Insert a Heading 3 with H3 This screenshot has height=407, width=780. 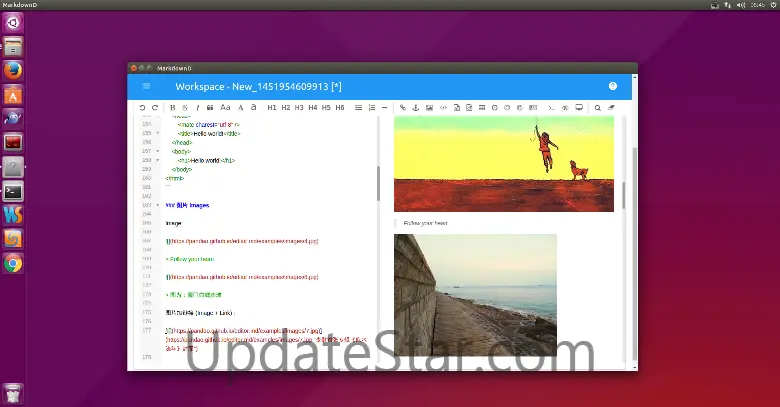click(299, 107)
